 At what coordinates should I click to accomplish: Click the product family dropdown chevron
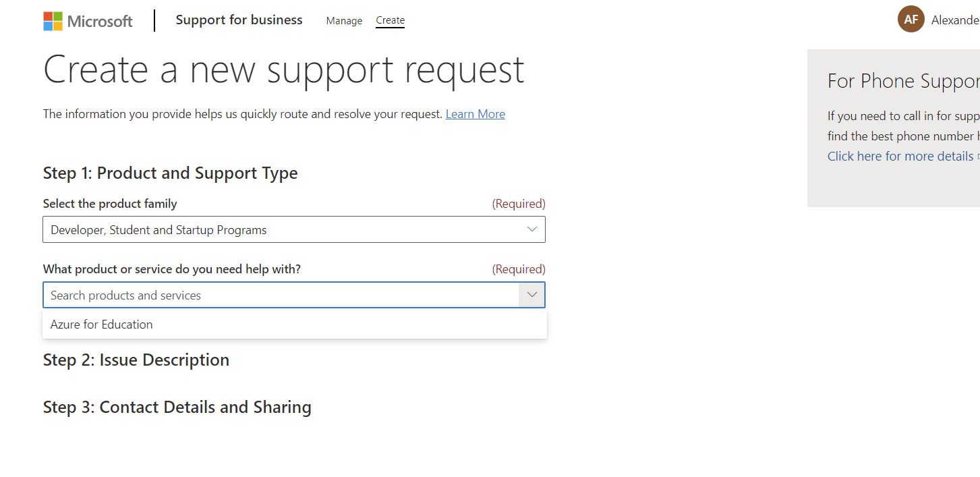click(x=532, y=229)
